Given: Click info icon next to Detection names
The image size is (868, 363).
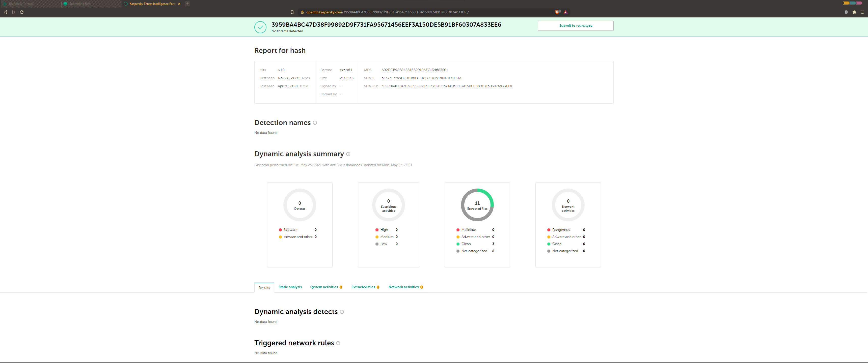Looking at the screenshot, I should pos(315,123).
